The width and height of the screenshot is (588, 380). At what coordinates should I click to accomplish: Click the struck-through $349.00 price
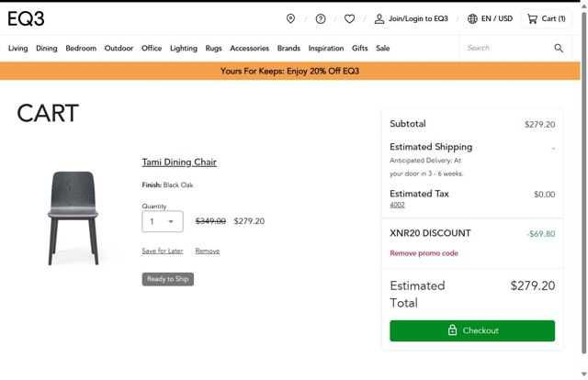[x=210, y=221]
